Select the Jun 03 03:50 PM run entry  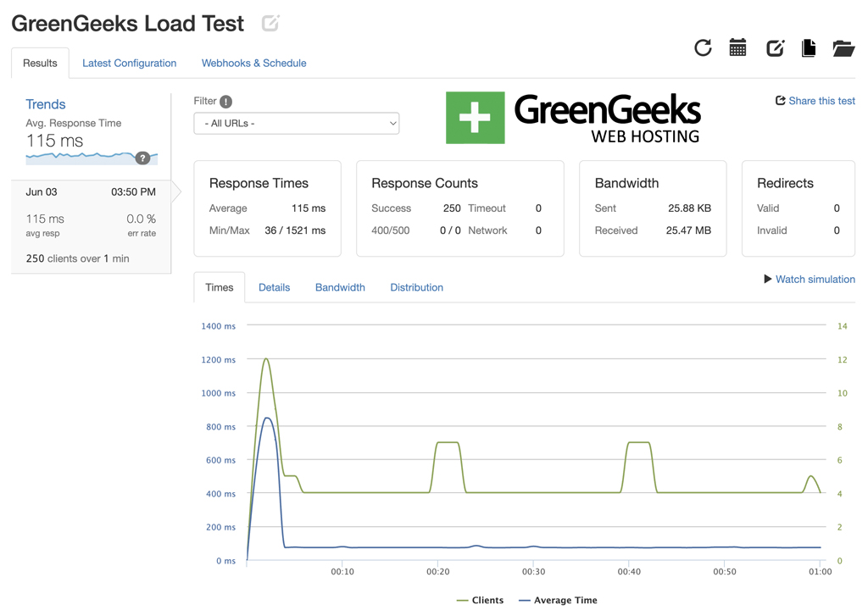pyautogui.click(x=91, y=226)
